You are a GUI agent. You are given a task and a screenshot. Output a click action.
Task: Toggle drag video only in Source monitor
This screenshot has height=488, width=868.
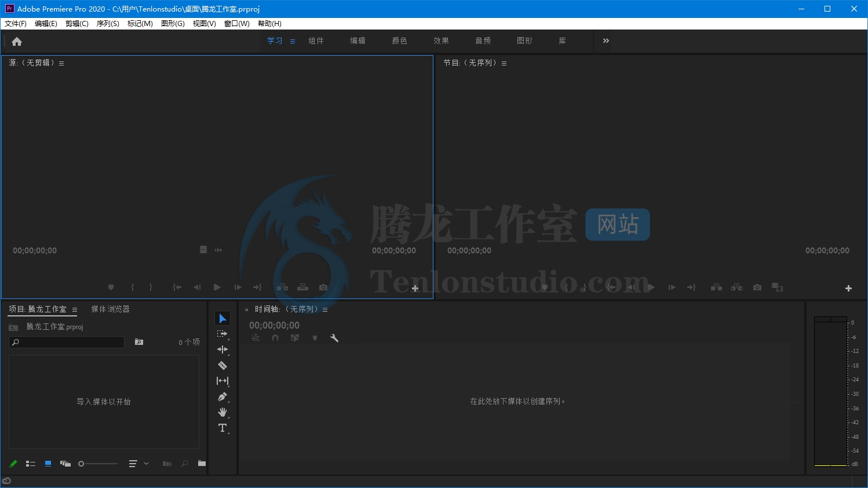click(203, 250)
